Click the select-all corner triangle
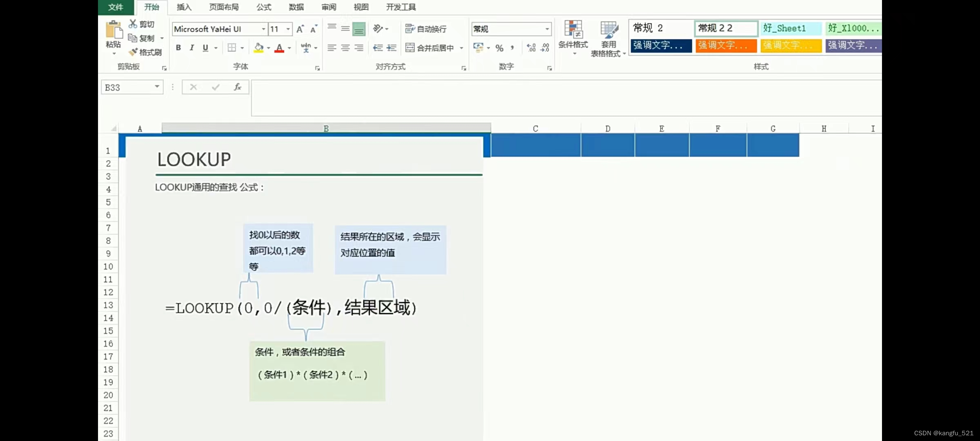 point(114,129)
